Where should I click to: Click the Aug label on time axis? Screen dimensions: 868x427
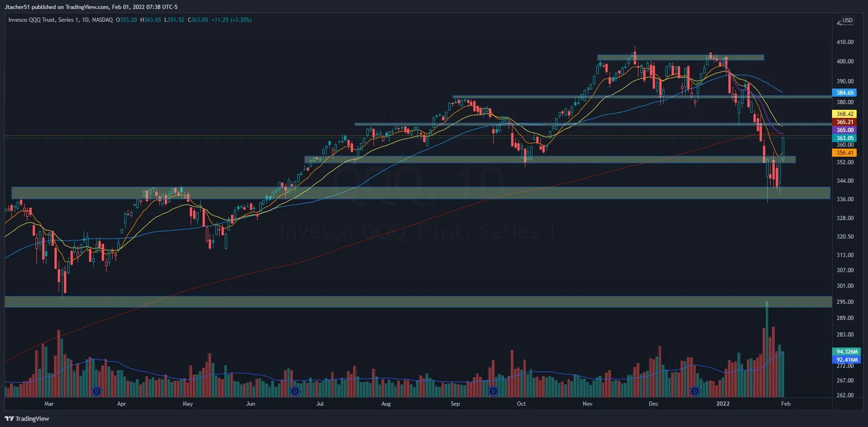tap(386, 404)
